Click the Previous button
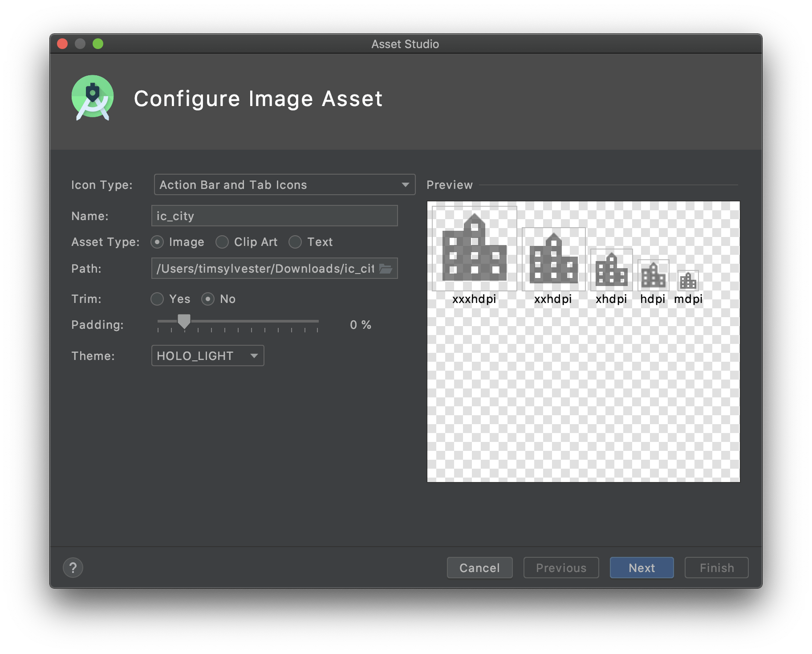The width and height of the screenshot is (812, 654). click(x=561, y=568)
